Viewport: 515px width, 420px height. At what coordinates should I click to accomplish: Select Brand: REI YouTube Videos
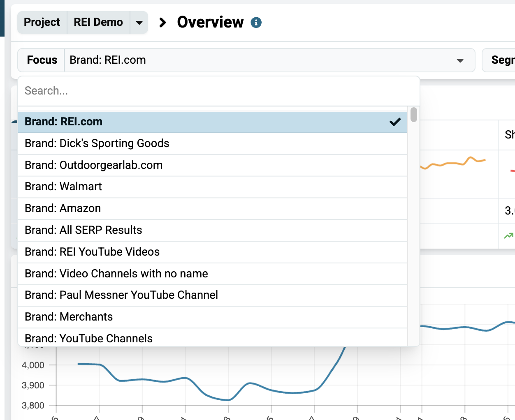click(213, 252)
